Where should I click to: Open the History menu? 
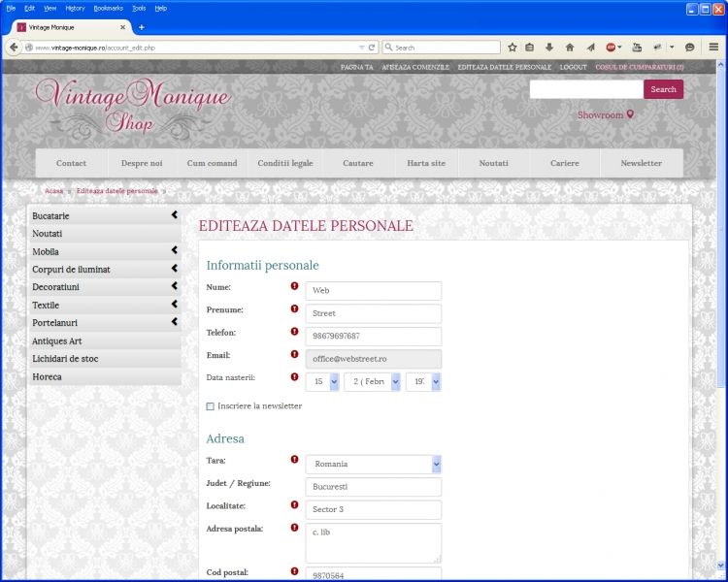[x=75, y=8]
